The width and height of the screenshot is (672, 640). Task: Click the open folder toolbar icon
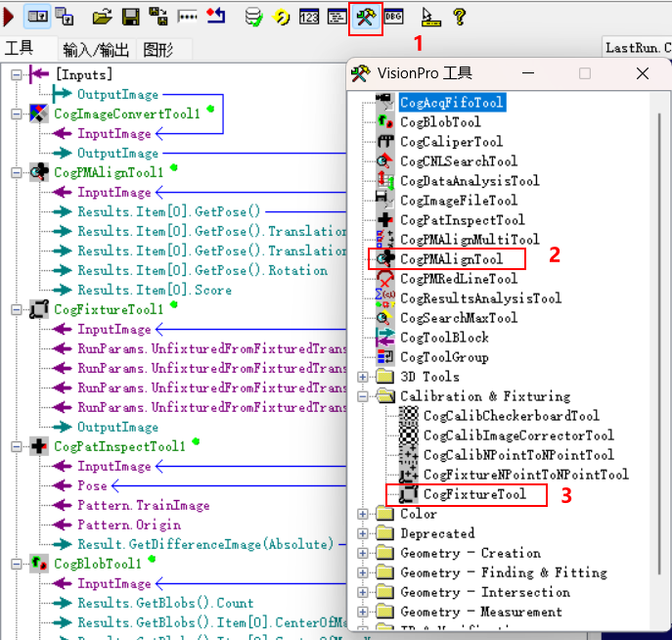[102, 18]
